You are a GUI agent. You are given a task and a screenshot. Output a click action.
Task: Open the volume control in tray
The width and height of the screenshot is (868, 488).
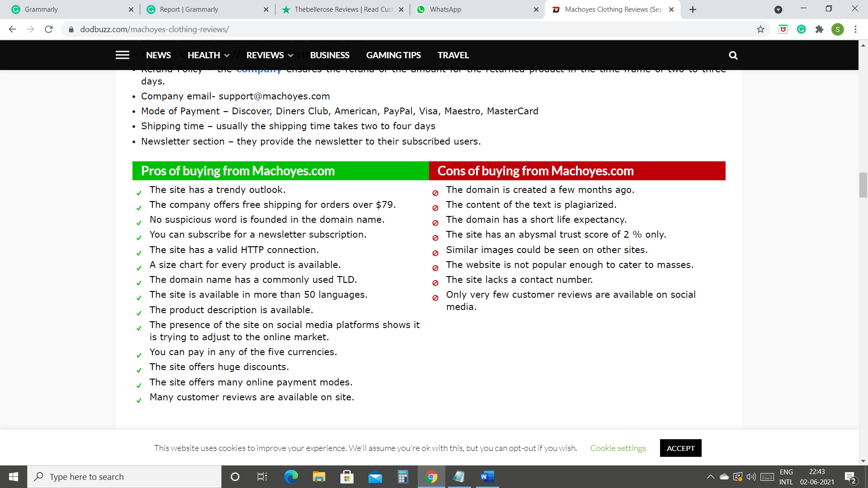(x=751, y=477)
